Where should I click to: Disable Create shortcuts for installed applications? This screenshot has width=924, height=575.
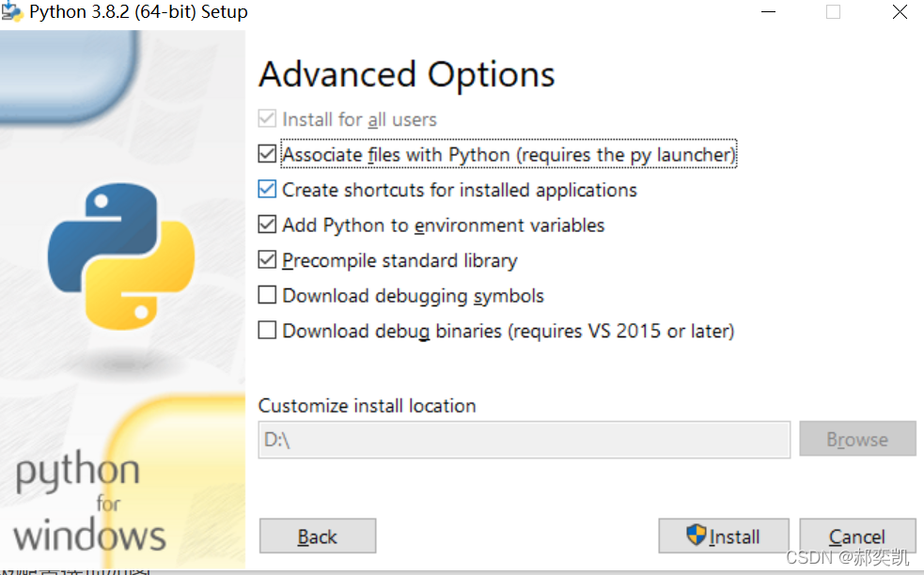click(268, 190)
